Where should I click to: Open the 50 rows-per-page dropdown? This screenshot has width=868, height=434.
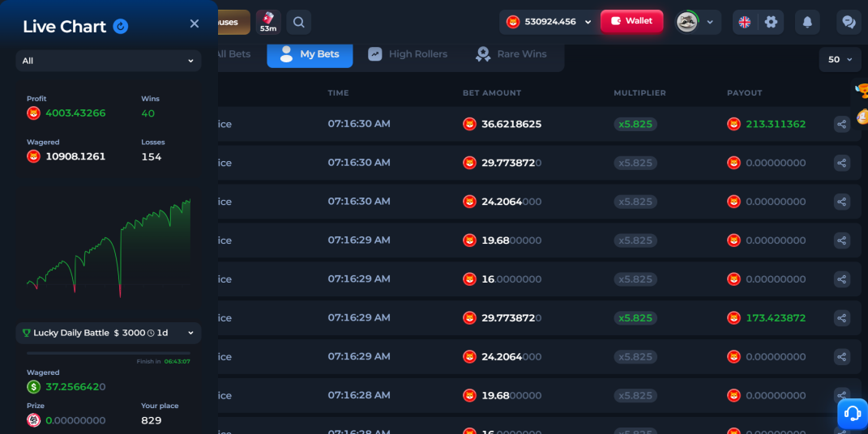coord(840,60)
